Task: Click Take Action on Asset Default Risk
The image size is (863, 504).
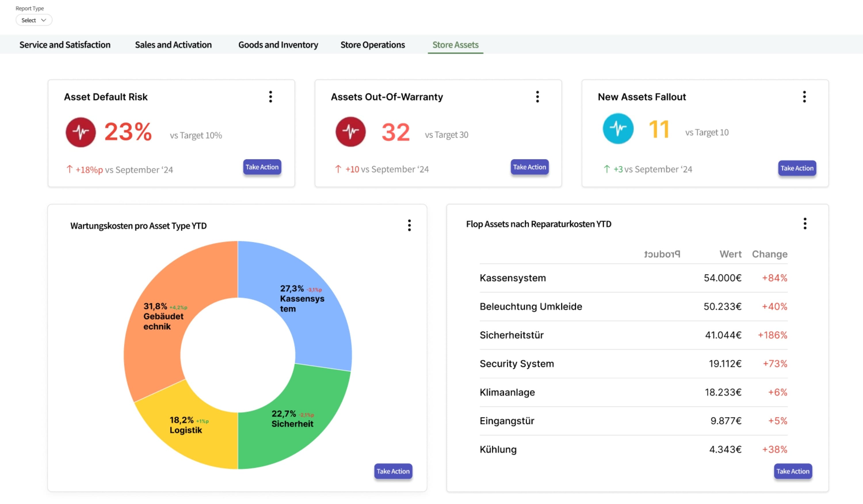Action: click(x=262, y=167)
